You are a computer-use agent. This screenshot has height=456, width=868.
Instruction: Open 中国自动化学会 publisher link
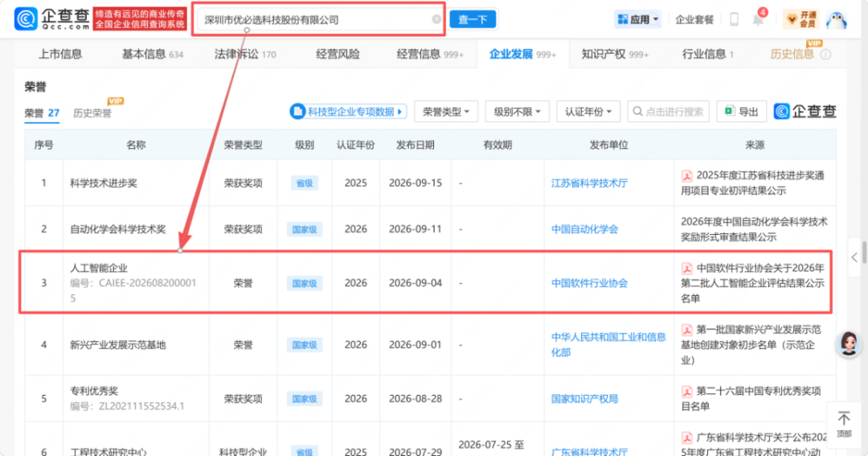pyautogui.click(x=584, y=229)
